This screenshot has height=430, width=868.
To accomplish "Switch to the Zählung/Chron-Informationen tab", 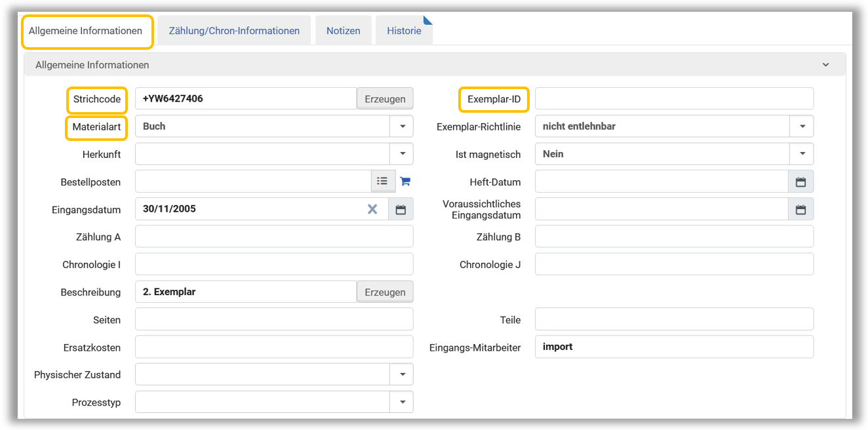I will pyautogui.click(x=234, y=31).
